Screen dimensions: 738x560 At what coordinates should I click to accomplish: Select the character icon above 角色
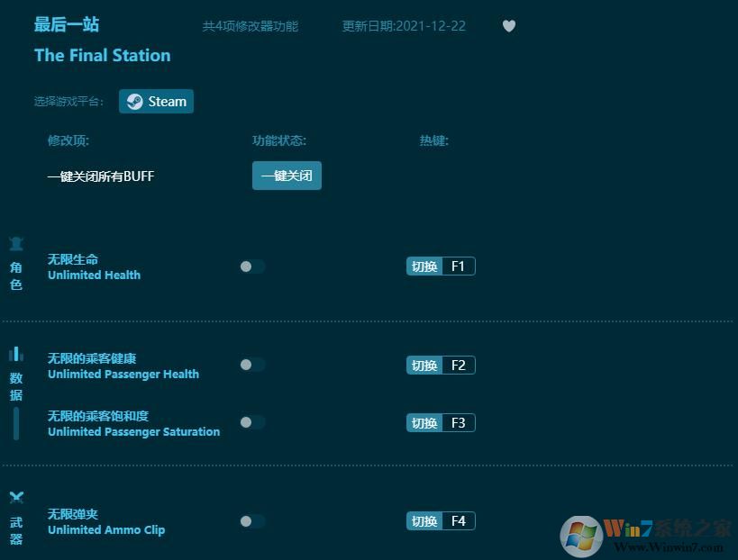point(15,245)
